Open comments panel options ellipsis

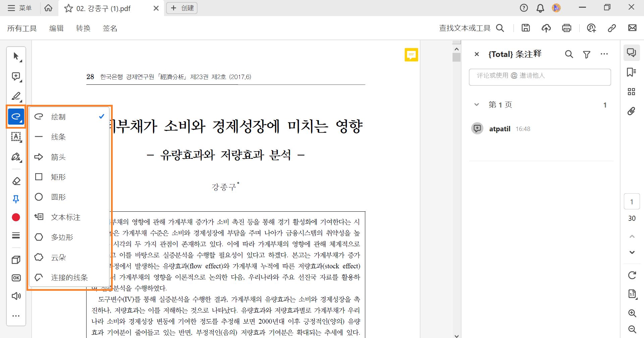[x=604, y=54]
